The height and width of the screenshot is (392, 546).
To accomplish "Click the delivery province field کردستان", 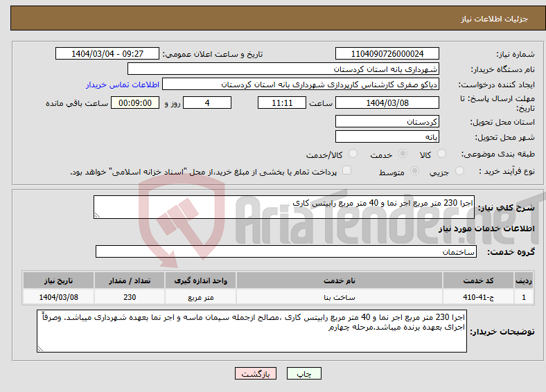I will point(387,121).
